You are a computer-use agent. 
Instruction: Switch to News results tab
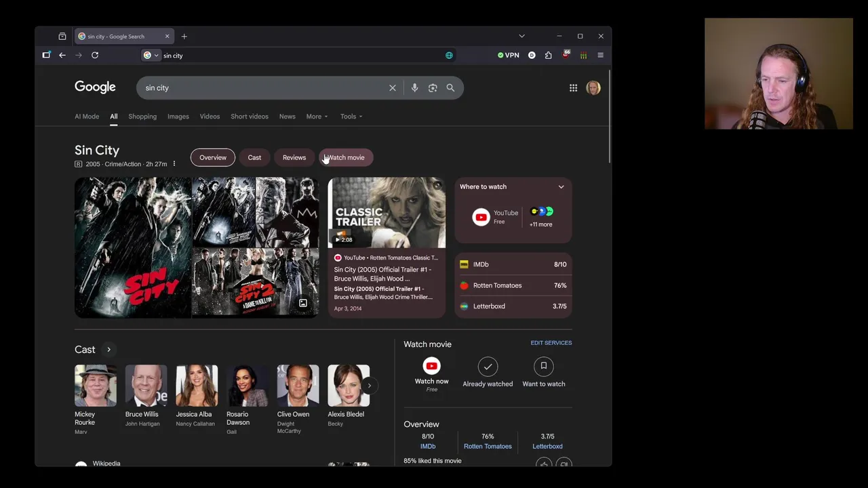pos(288,117)
